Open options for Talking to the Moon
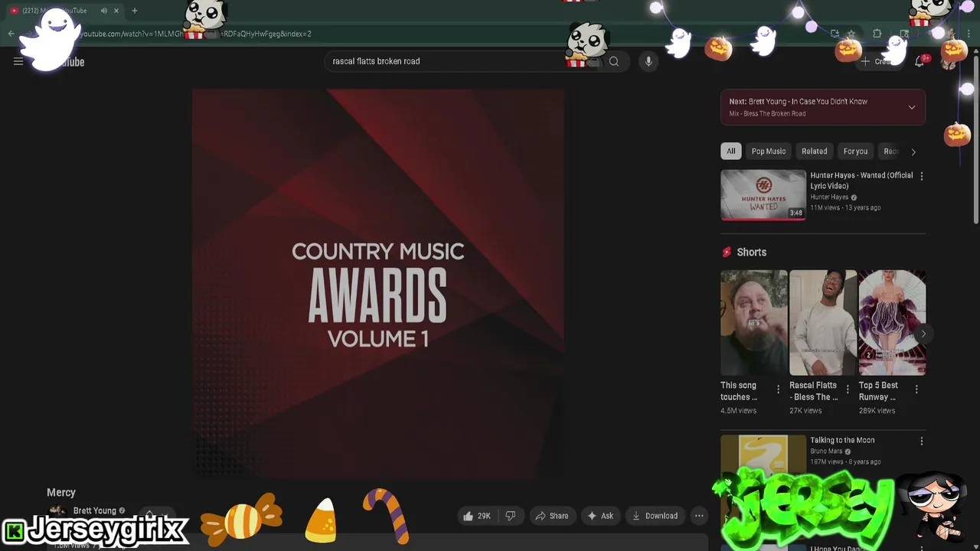Screen dimensions: 980x551 tap(922, 441)
